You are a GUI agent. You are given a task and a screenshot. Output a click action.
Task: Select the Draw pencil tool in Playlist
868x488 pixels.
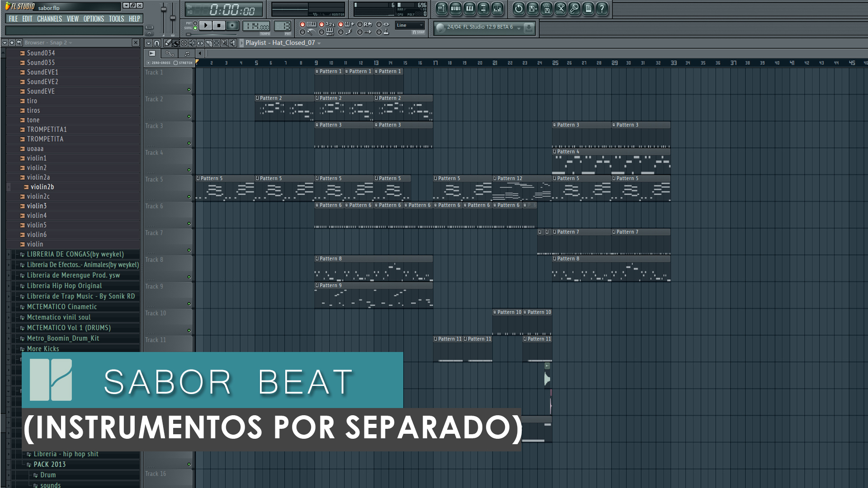[x=168, y=43]
